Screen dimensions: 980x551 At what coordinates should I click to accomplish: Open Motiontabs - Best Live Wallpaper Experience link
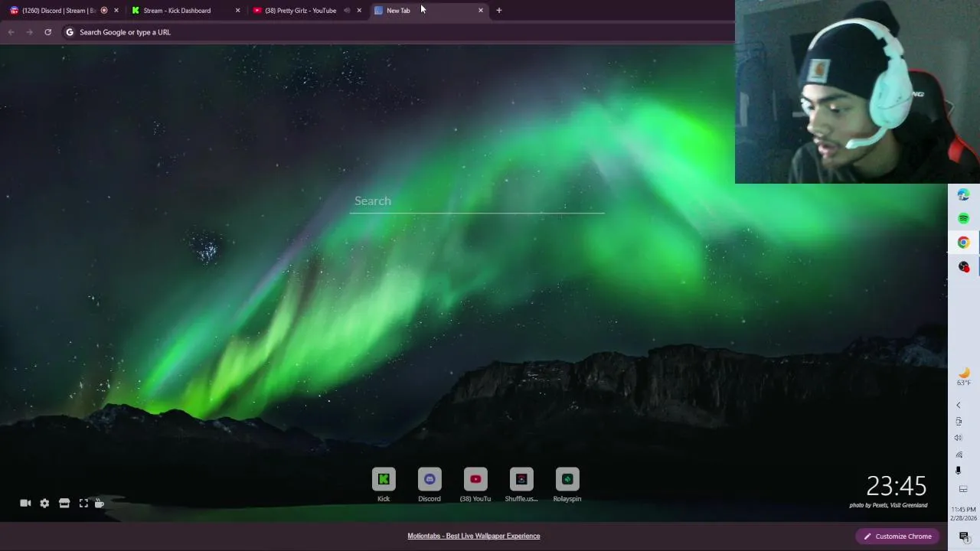coord(474,536)
